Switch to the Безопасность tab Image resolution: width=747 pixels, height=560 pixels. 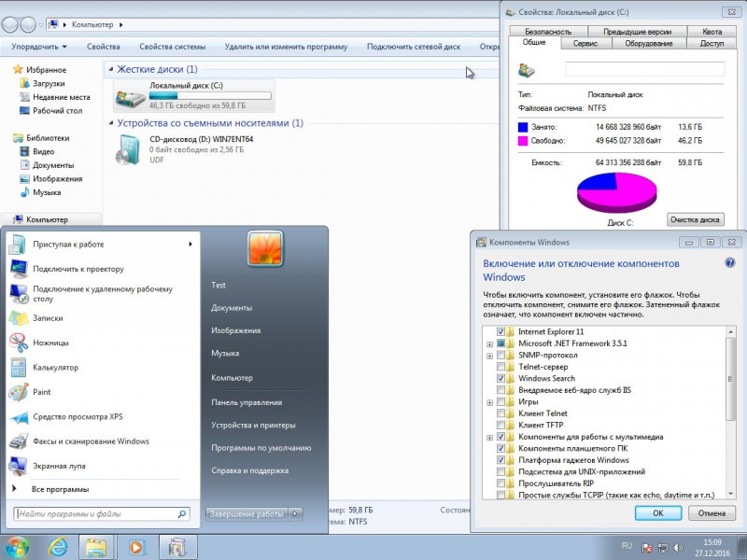(x=548, y=32)
